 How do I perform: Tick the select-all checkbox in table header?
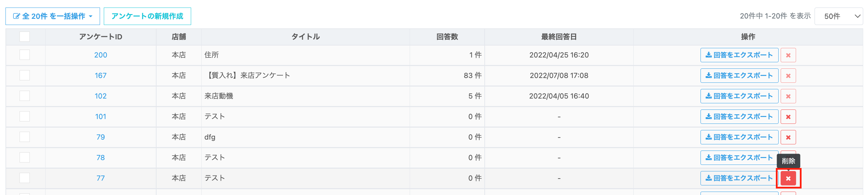[25, 37]
